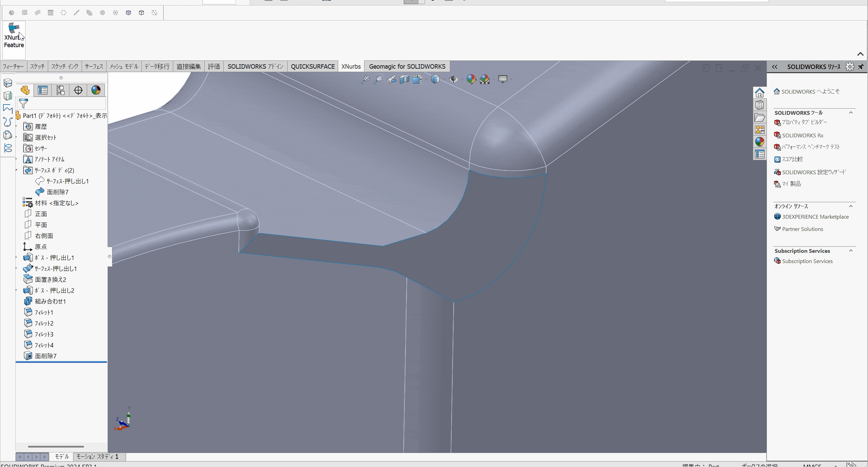Open the DisplayManager color sphere tab

click(96, 90)
